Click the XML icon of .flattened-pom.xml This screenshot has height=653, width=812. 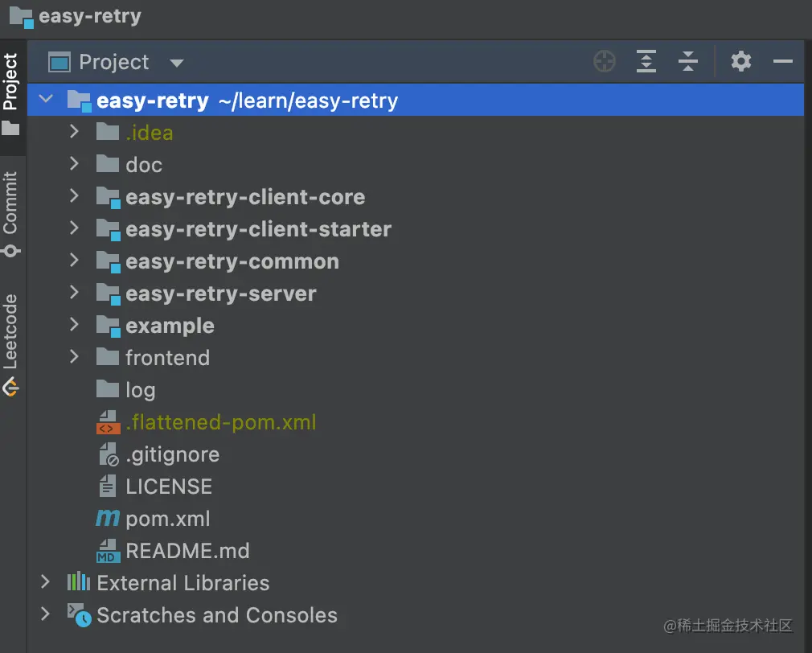click(109, 422)
